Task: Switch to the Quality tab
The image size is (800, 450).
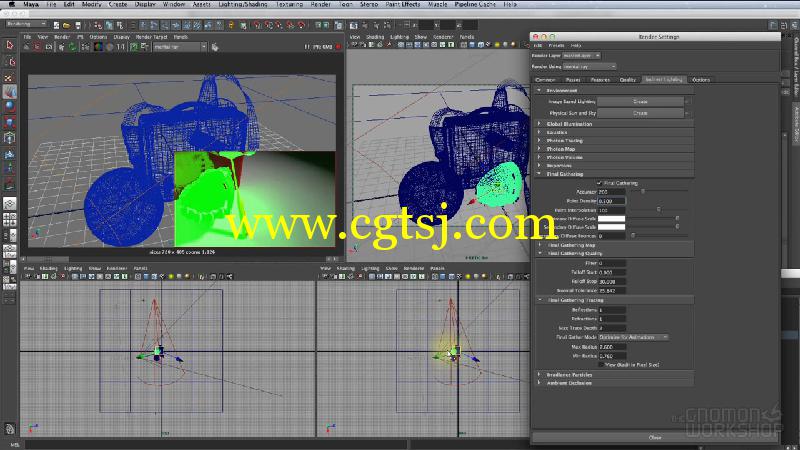Action: (628, 80)
